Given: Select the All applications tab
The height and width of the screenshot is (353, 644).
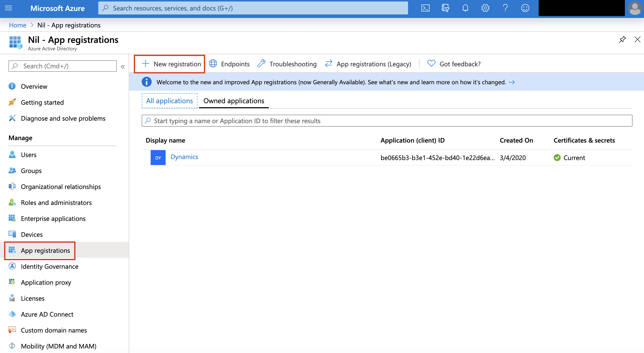Looking at the screenshot, I should [x=169, y=101].
